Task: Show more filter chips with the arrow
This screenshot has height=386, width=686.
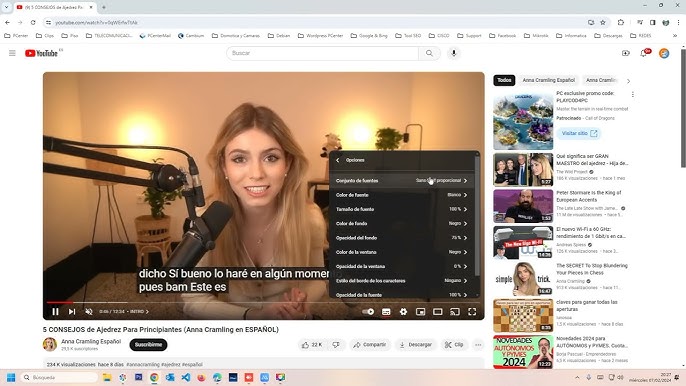Action: coord(628,81)
